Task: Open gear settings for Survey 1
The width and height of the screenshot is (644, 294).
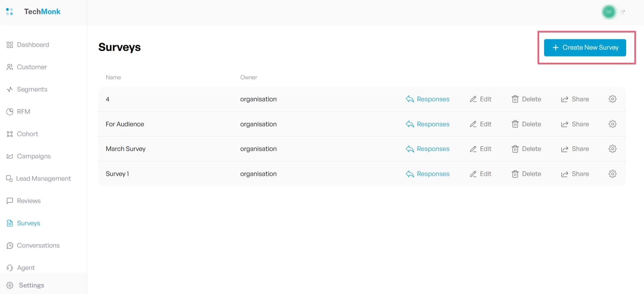Action: pos(613,174)
